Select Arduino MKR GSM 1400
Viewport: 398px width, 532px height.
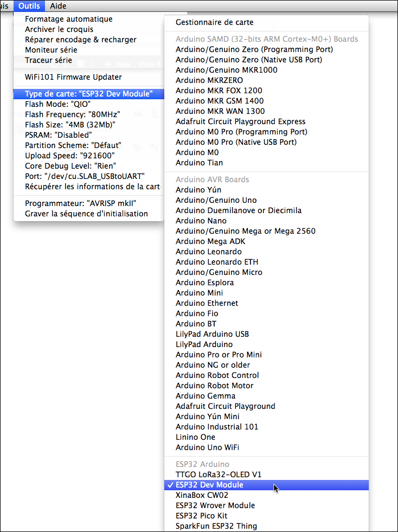(x=266, y=101)
